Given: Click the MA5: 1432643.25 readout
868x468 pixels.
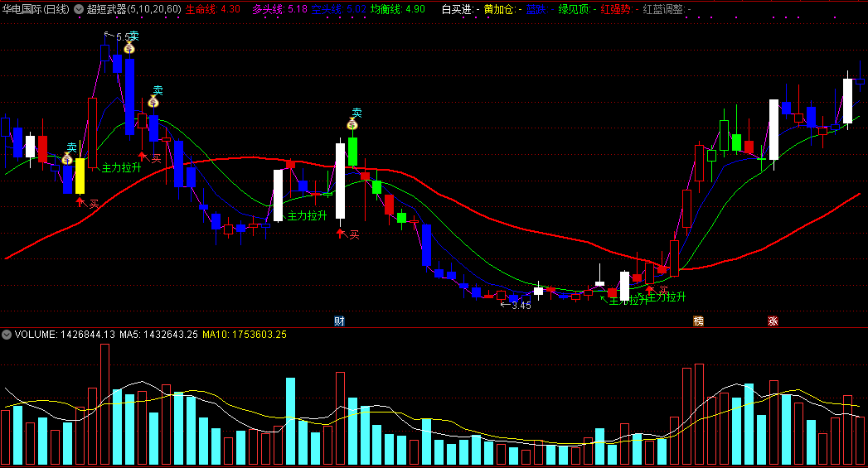Looking at the screenshot, I should pos(158,335).
